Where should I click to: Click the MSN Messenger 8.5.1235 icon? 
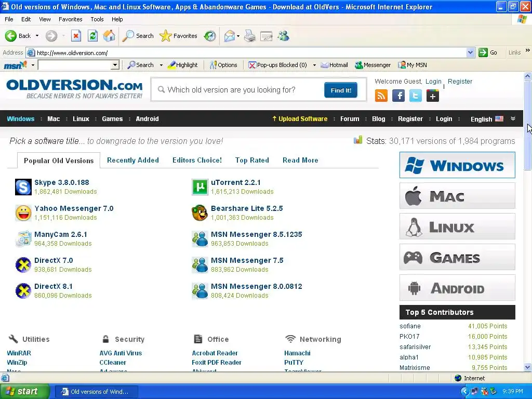click(200, 239)
